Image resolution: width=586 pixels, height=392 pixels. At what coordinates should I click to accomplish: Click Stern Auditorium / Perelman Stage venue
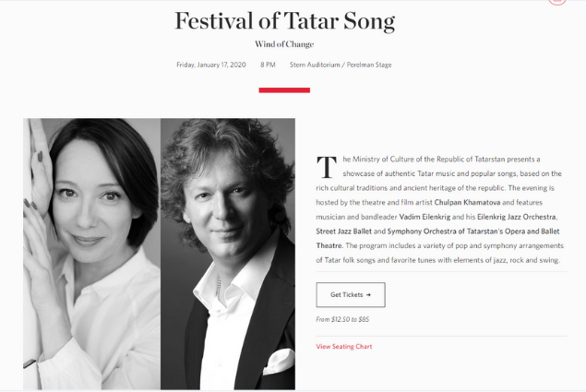341,65
